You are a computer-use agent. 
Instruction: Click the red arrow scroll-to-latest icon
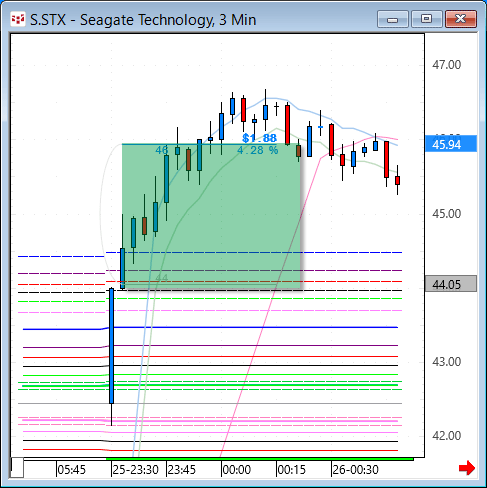tap(467, 468)
